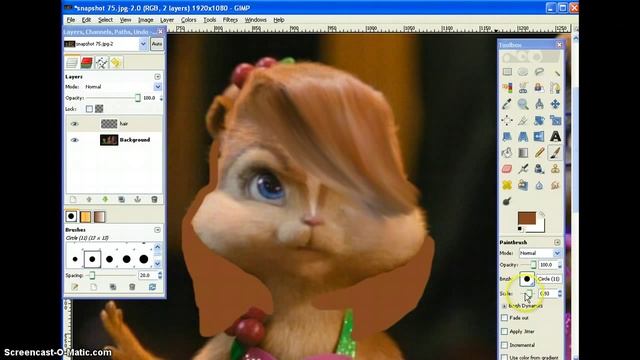
Task: Select the Foreground Select tool
Action: pyautogui.click(x=539, y=88)
